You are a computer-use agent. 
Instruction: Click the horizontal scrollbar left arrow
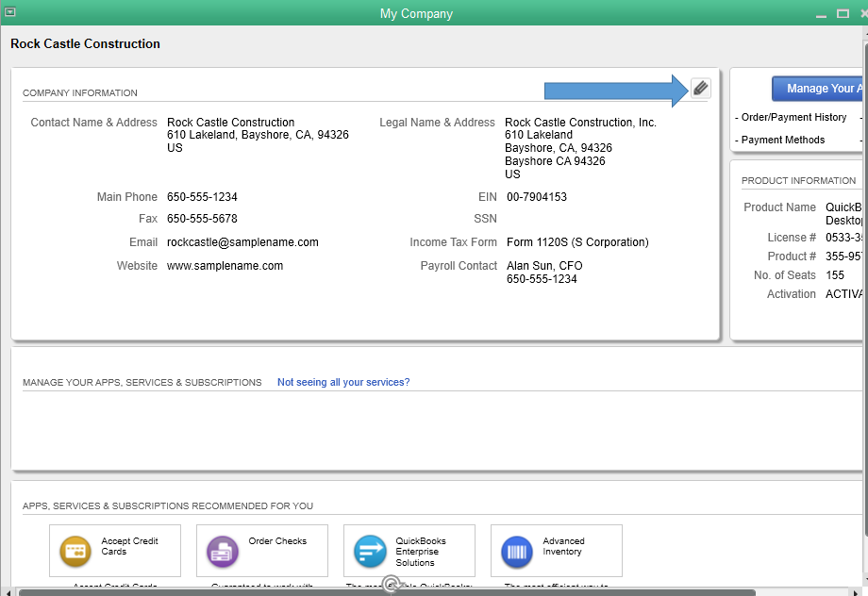[x=8, y=592]
